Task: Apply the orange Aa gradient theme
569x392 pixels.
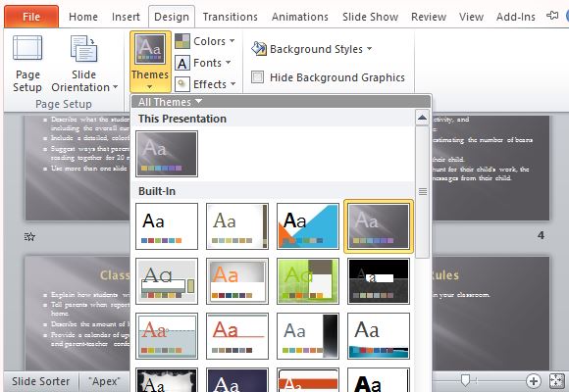Action: coord(237,281)
